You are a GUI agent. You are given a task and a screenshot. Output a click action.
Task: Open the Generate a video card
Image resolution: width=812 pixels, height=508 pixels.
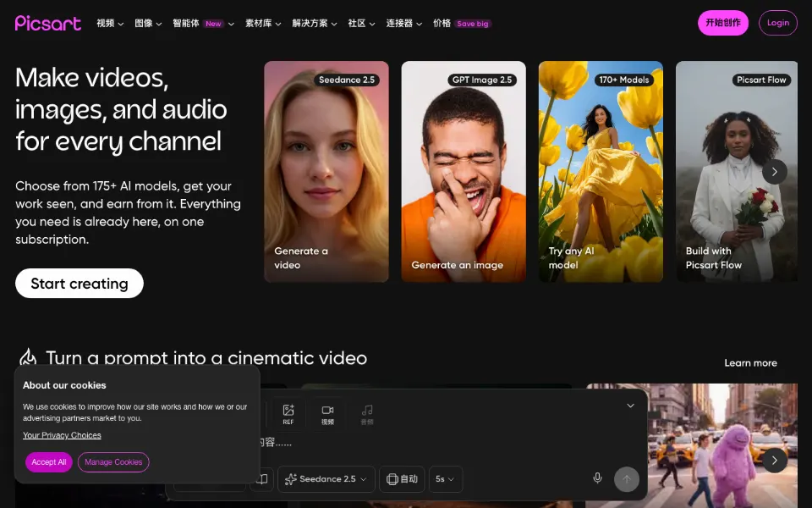326,172
